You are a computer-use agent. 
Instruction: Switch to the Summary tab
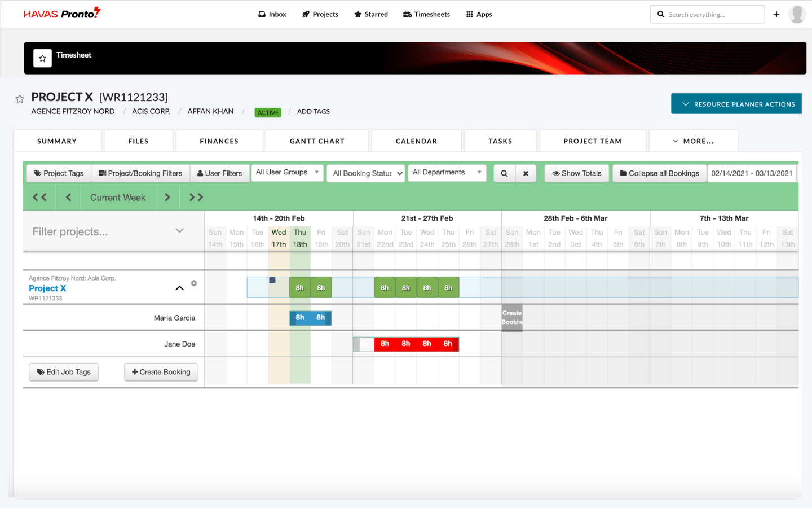[57, 141]
